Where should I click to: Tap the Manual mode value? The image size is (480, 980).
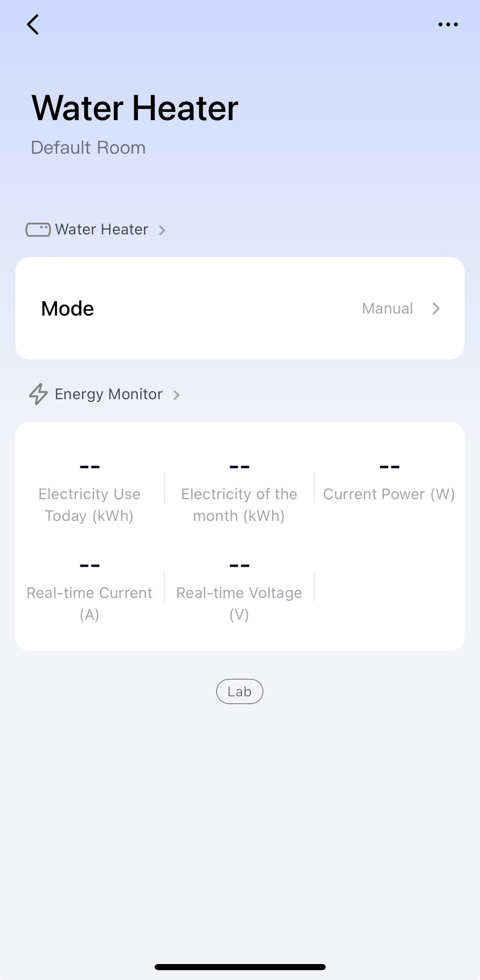point(387,309)
